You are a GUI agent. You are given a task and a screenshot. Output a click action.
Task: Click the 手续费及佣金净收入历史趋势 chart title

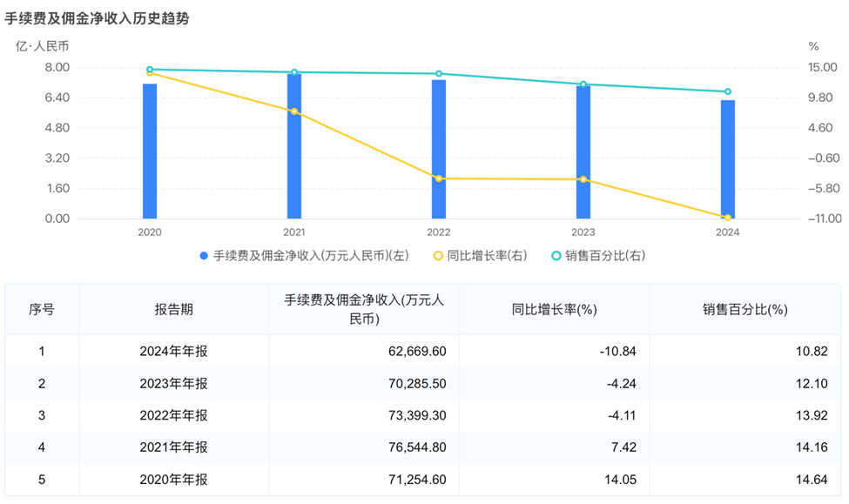click(97, 18)
